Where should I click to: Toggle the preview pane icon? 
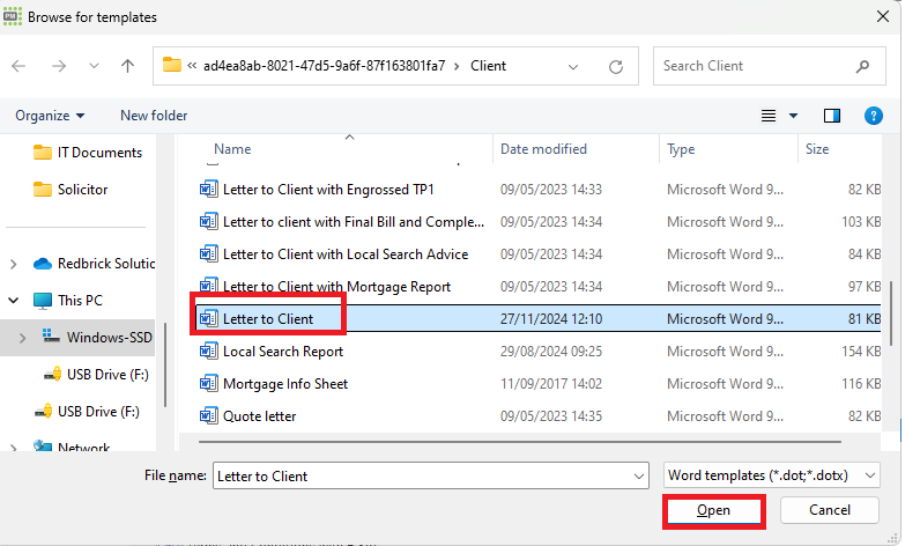(x=831, y=116)
